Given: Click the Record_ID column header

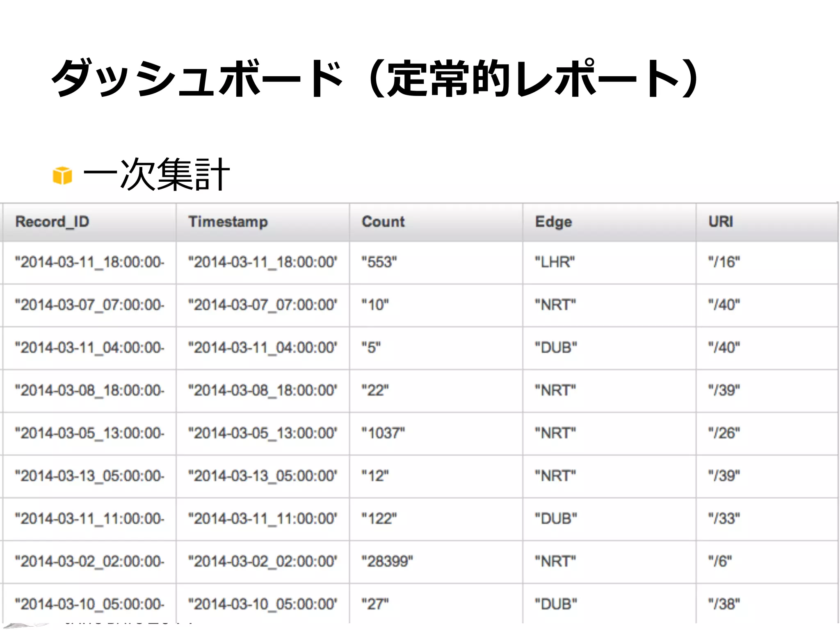Looking at the screenshot, I should [89, 222].
